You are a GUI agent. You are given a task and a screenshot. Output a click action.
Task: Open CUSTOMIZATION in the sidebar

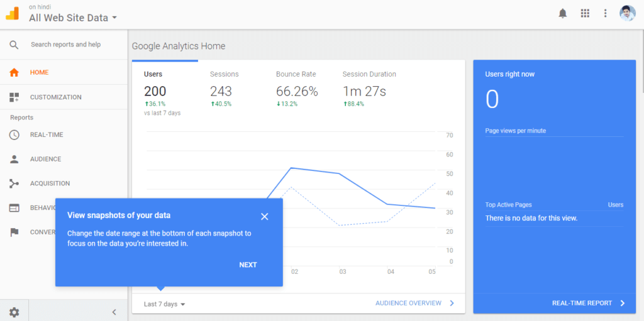(64, 97)
